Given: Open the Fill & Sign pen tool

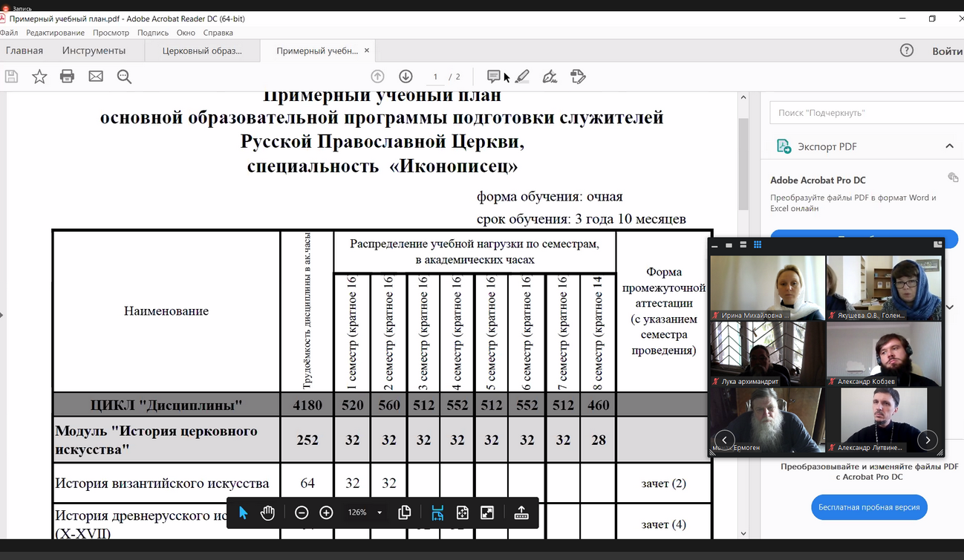Looking at the screenshot, I should coord(550,76).
